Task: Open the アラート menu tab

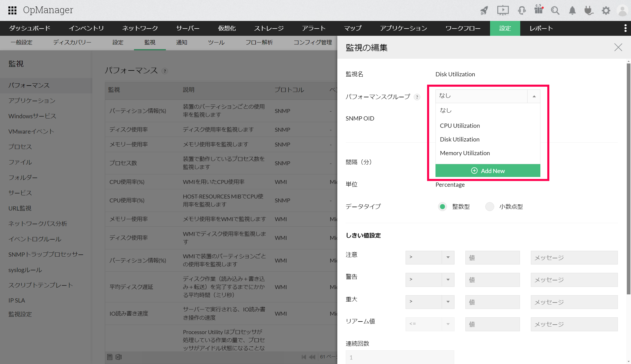Action: [x=314, y=28]
